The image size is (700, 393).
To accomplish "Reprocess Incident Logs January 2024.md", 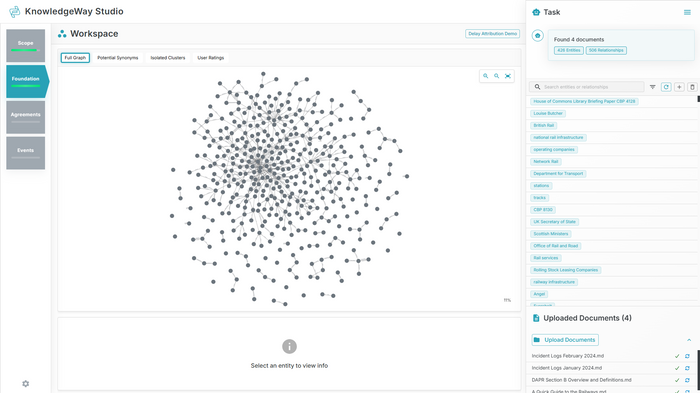I will tap(688, 368).
